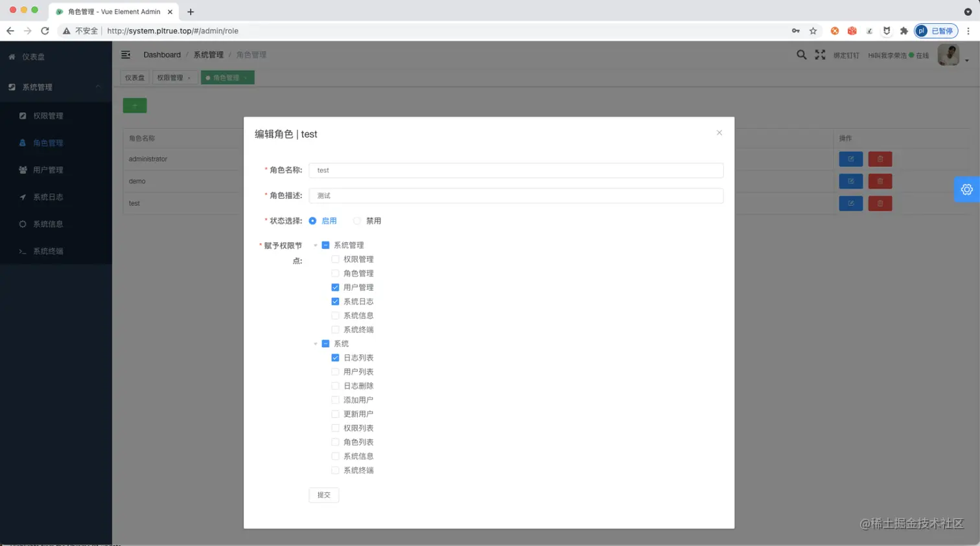980x546 pixels.
Task: Click inside the 角色描述 input field
Action: pyautogui.click(x=515, y=196)
